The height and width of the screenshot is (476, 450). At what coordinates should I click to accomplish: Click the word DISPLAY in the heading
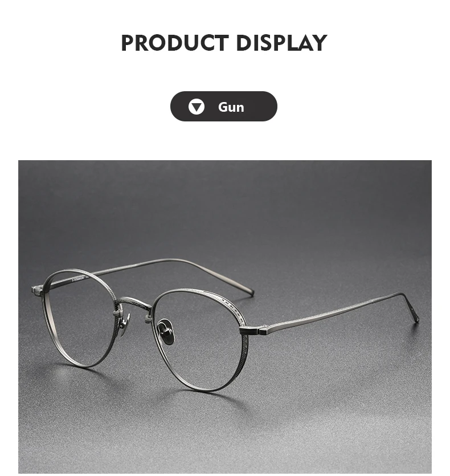pyautogui.click(x=281, y=43)
